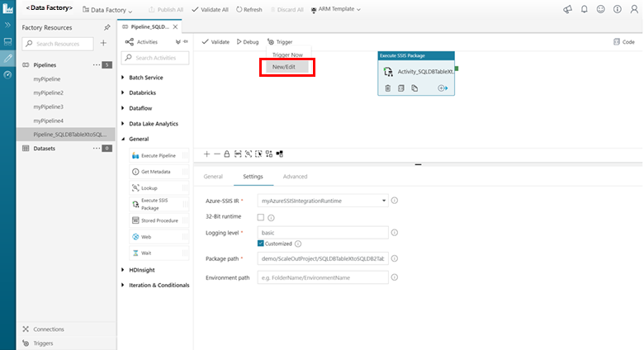Screen dimensions: 644x350
Task: Add new resource with plus icon
Action: point(103,43)
